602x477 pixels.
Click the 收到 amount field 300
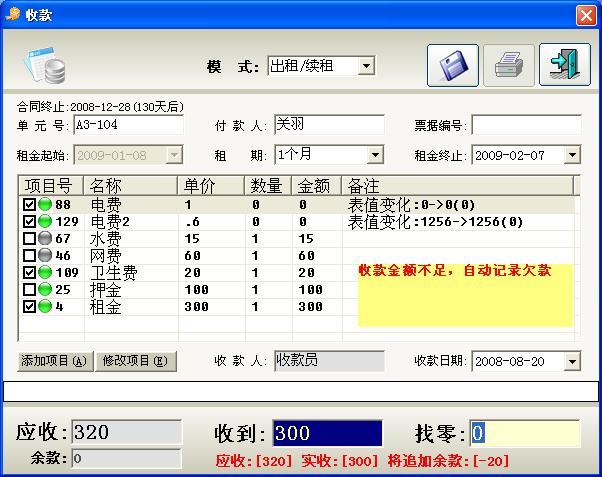[327, 433]
